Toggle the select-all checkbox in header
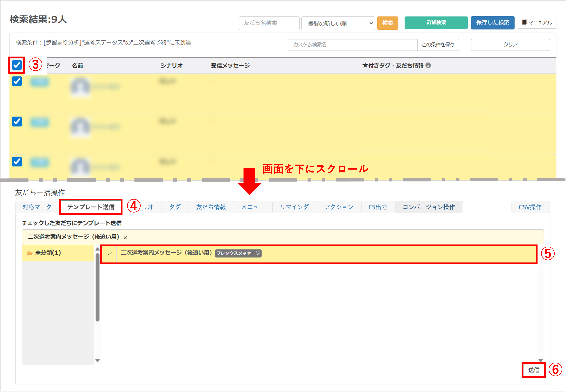 pos(17,65)
